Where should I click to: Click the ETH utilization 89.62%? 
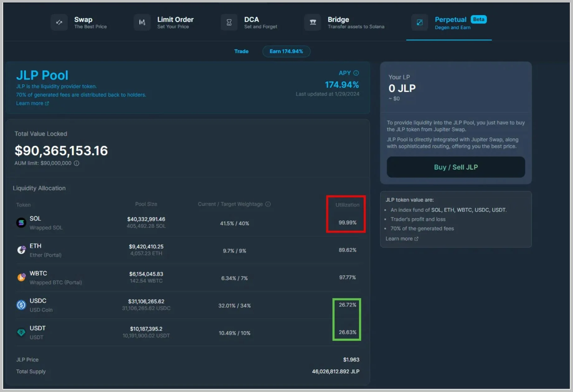348,250
